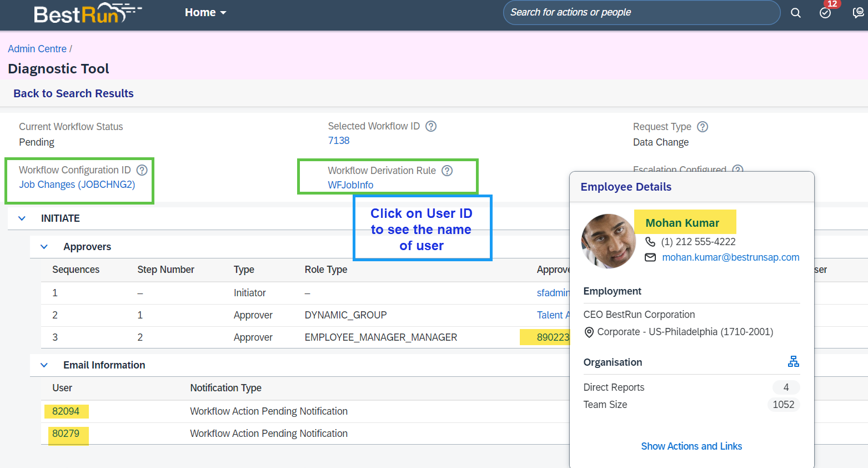Click the location pin icon
Image resolution: width=868 pixels, height=468 pixels.
(x=589, y=332)
